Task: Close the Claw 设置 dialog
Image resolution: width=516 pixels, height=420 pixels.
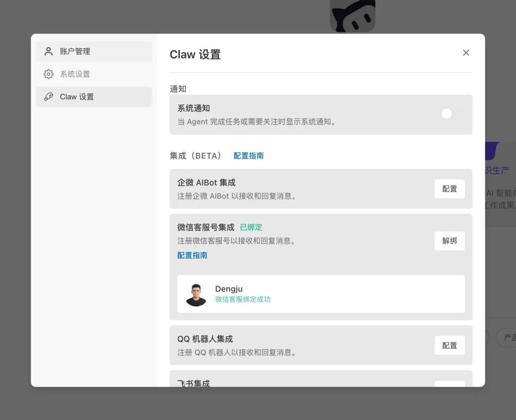Action: (466, 53)
